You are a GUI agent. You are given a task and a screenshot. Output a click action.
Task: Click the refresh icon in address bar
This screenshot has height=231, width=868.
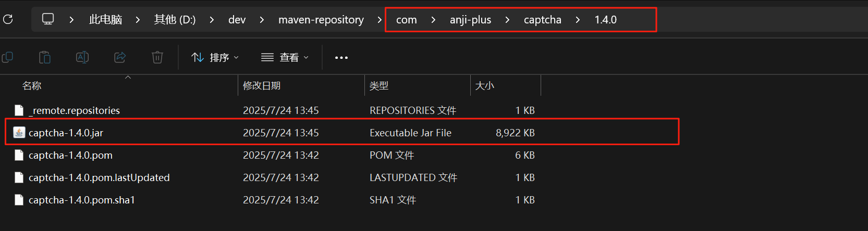tap(8, 19)
